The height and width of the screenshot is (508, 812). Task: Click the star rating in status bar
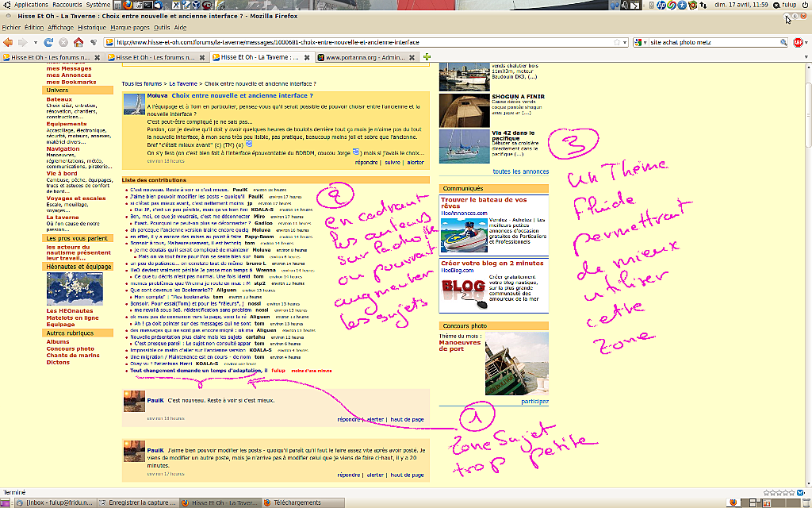[779, 492]
